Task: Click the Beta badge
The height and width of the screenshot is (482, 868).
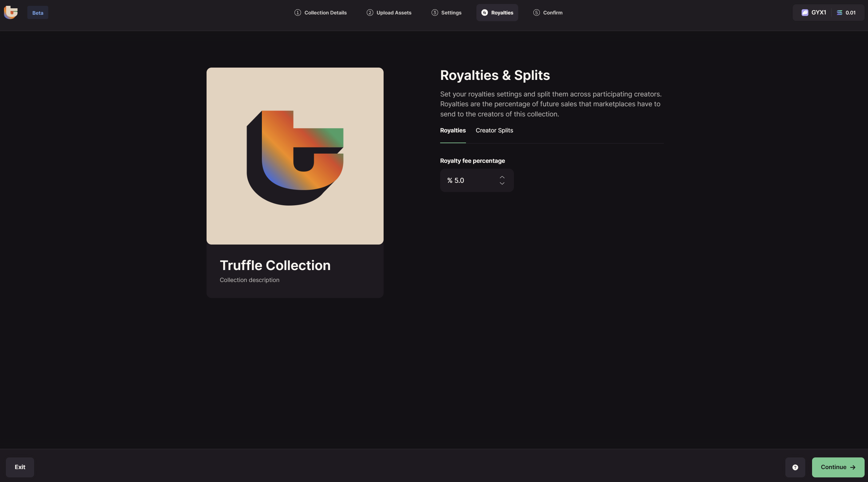Action: (38, 13)
